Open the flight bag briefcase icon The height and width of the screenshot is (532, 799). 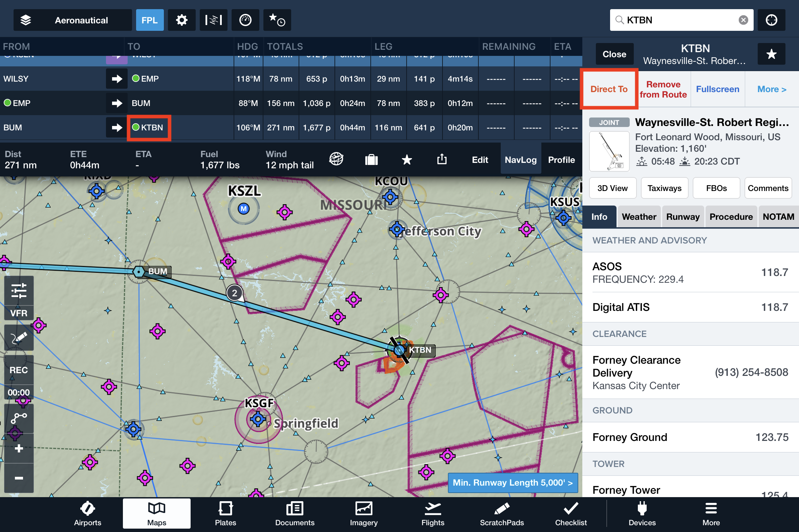click(371, 159)
